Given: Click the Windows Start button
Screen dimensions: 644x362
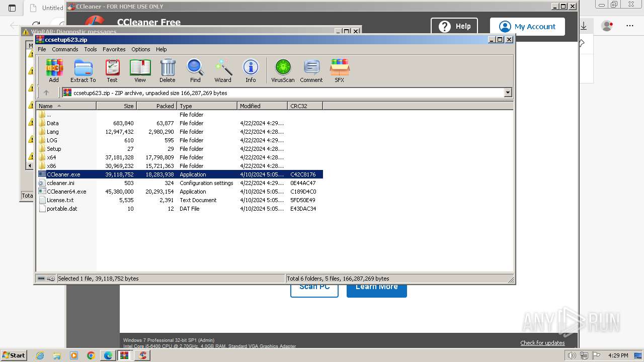Looking at the screenshot, I should pos(14,355).
